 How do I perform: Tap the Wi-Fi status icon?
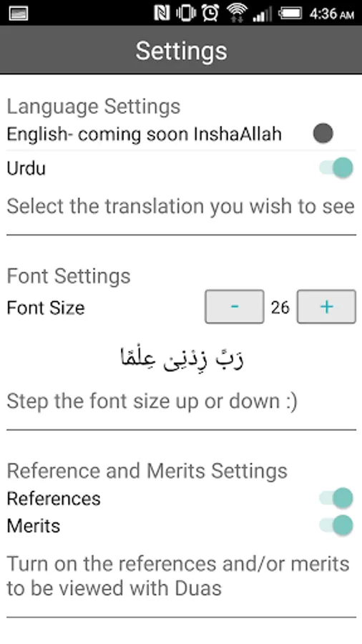[236, 14]
